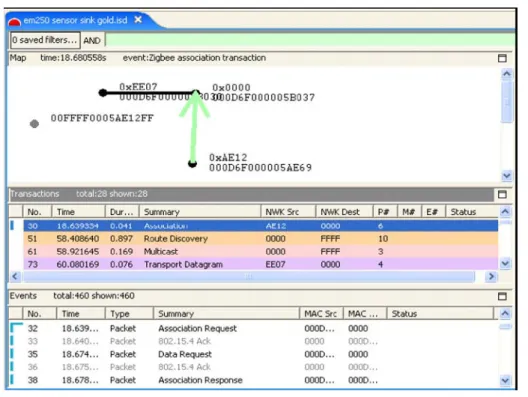Screen dimensions: 528x397
Task: Sort Transactions by Time column
Action: tap(78, 212)
